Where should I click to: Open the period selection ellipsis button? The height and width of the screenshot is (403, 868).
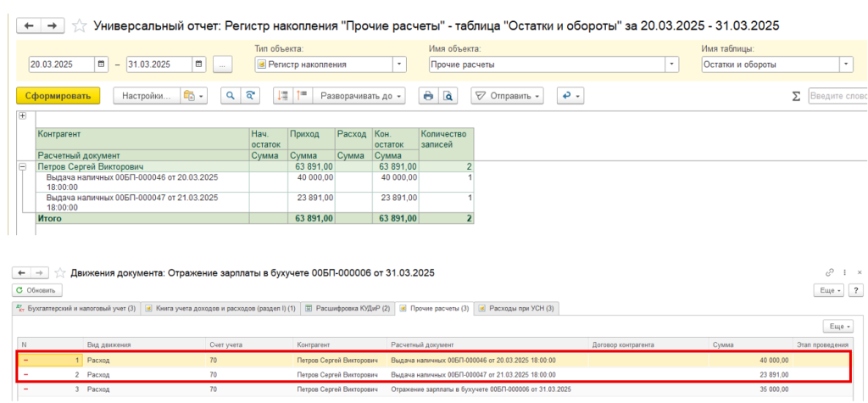[x=223, y=64]
